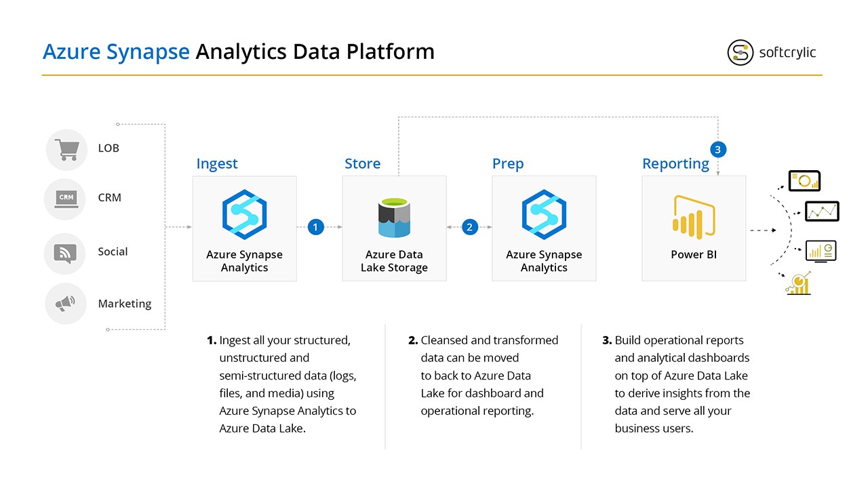This screenshot has width=868, height=488.
Task: Select the Prep stage heading
Action: [x=508, y=163]
